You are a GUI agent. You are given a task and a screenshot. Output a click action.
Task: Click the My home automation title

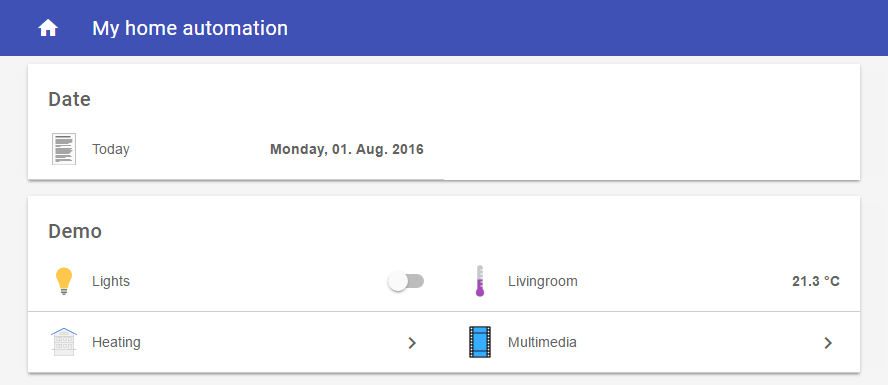[190, 28]
